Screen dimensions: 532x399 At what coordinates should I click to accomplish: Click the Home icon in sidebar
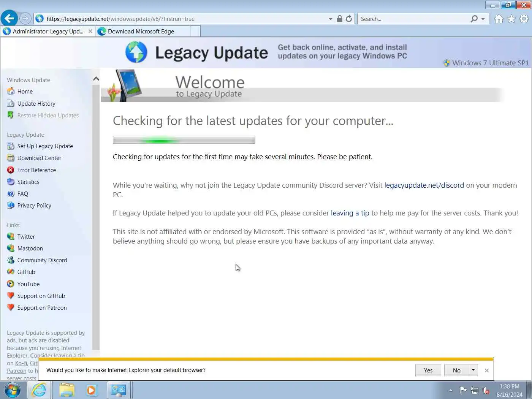(11, 91)
